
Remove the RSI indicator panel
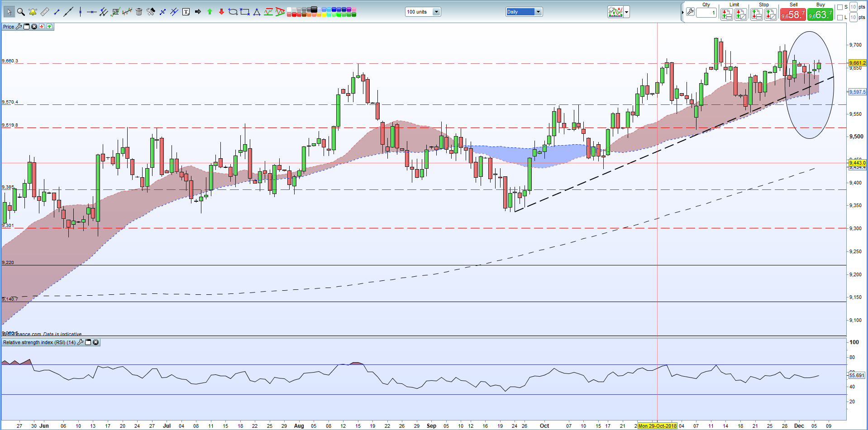[95, 342]
